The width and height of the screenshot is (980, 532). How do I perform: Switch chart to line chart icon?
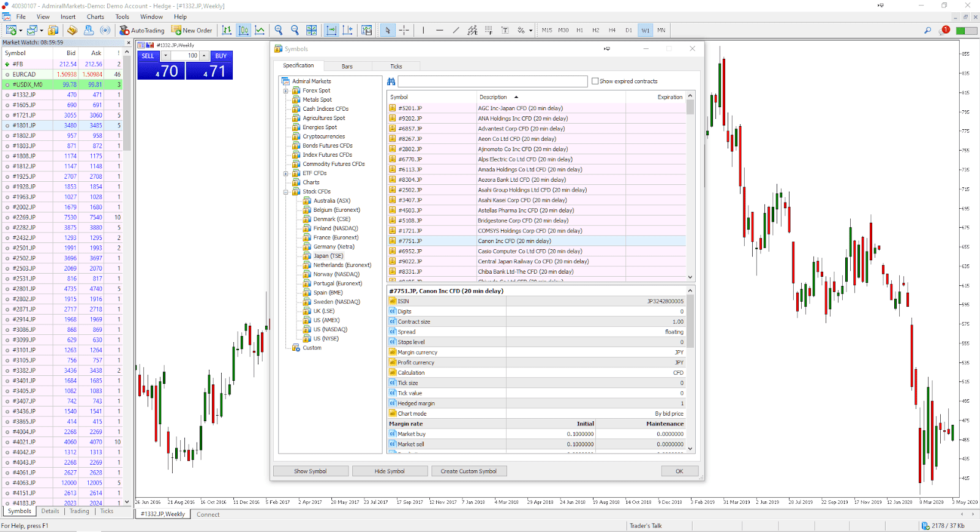(x=260, y=30)
